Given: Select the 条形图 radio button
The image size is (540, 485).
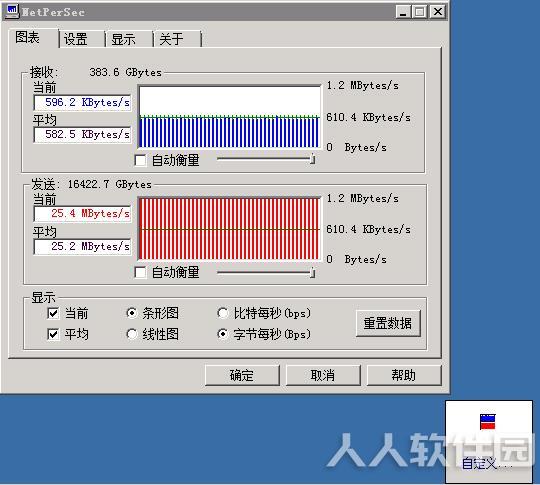Looking at the screenshot, I should (x=132, y=313).
